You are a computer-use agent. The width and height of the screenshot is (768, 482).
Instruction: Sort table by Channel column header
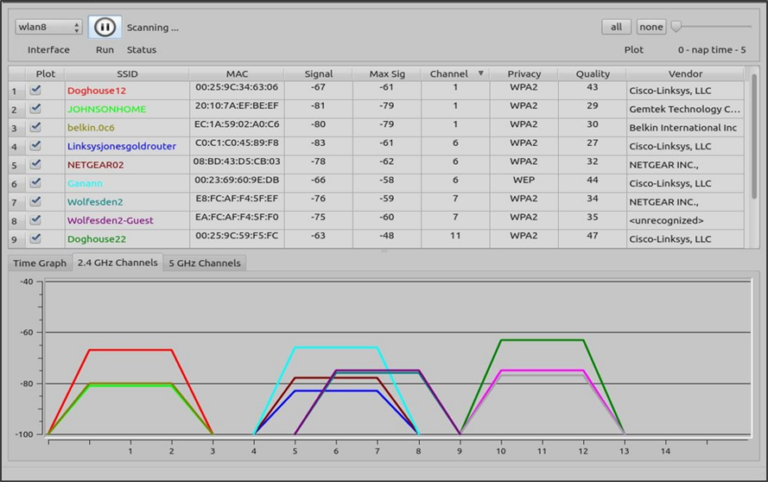[455, 73]
